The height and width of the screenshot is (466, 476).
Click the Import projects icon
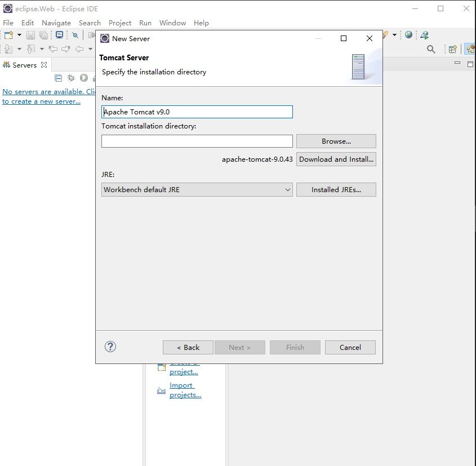point(161,390)
